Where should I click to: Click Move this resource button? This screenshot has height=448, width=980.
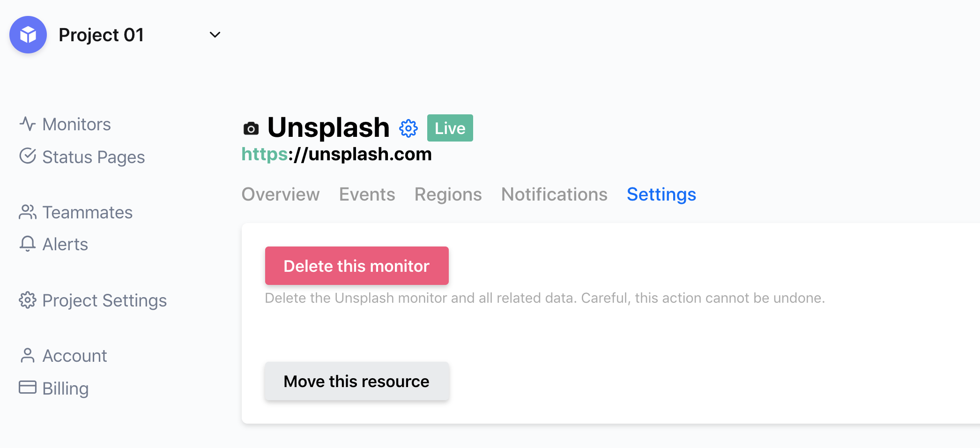point(357,381)
